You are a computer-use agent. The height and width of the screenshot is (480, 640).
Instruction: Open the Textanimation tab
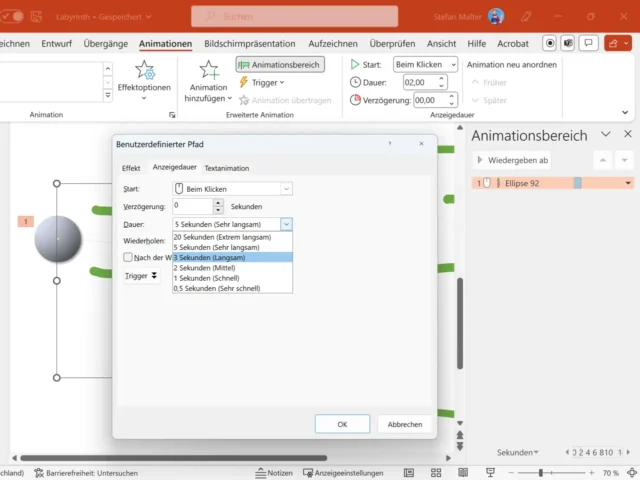pyautogui.click(x=227, y=168)
